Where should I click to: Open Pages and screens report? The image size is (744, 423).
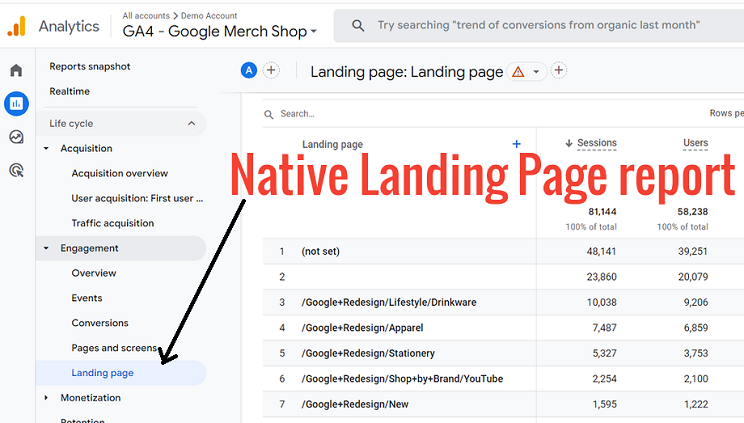pos(114,348)
